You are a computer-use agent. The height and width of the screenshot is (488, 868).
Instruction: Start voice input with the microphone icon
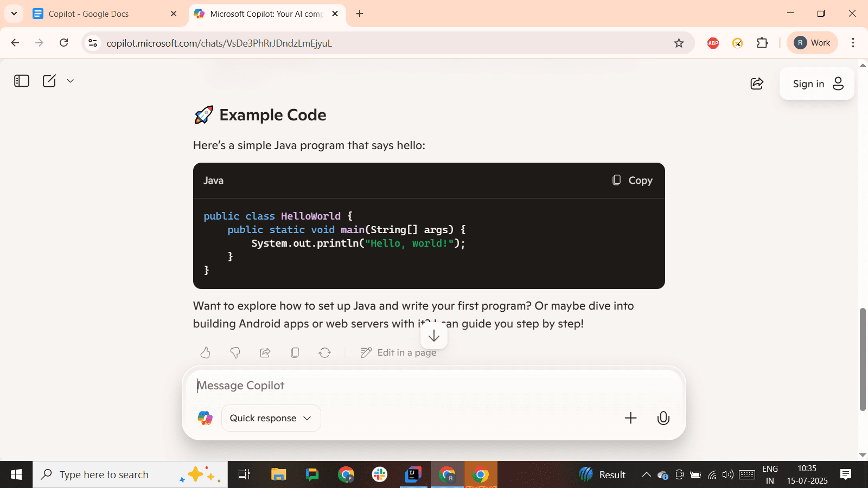[x=663, y=418]
